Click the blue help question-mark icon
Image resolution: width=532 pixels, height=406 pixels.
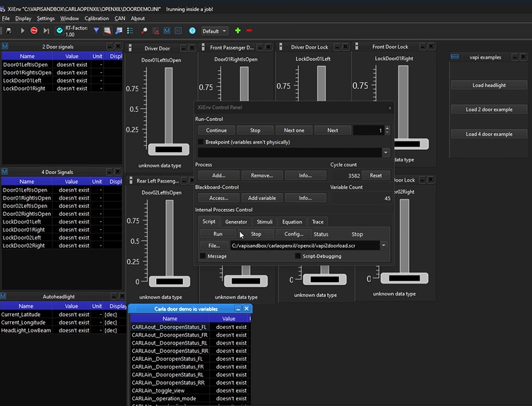click(x=192, y=31)
